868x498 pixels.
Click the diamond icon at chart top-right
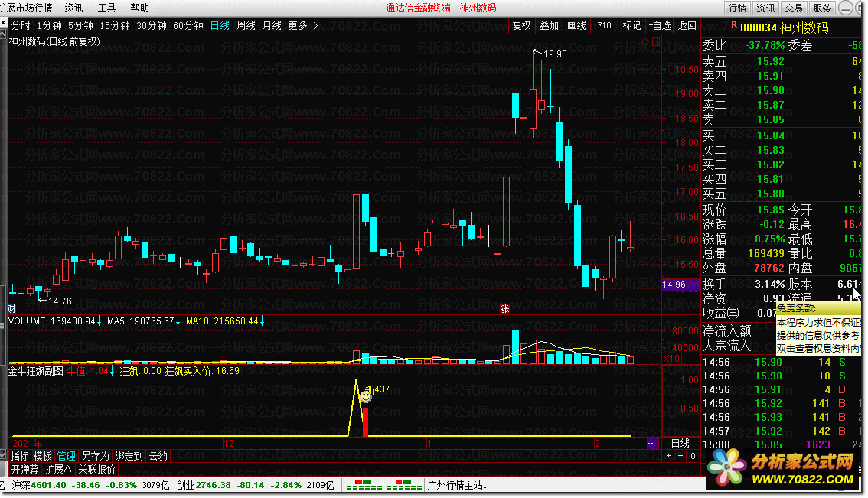pyautogui.click(x=645, y=41)
